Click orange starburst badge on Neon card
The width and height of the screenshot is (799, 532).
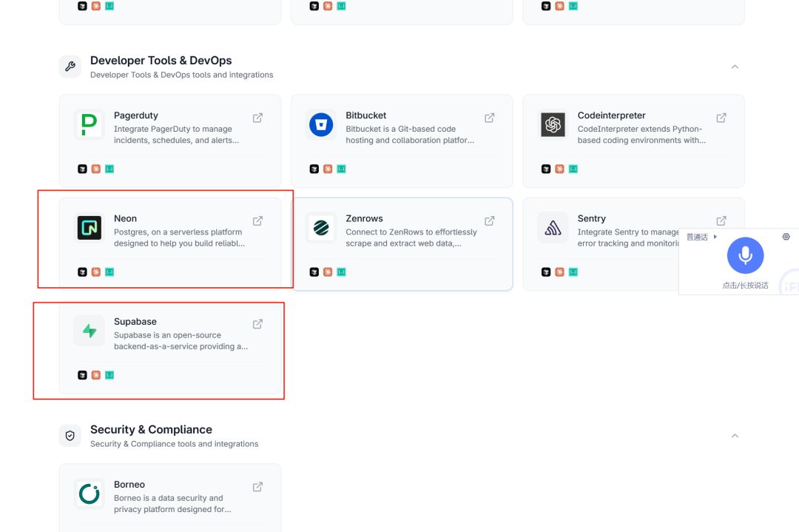point(95,272)
